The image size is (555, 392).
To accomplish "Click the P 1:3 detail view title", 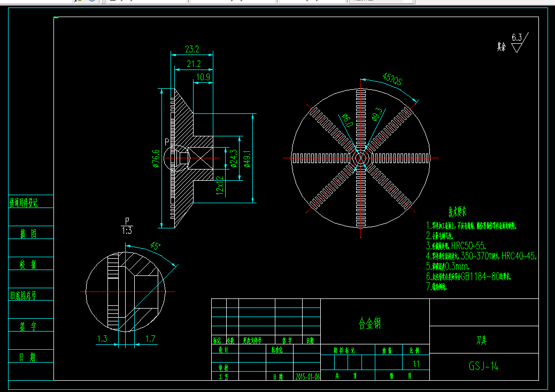I will pyautogui.click(x=127, y=226).
